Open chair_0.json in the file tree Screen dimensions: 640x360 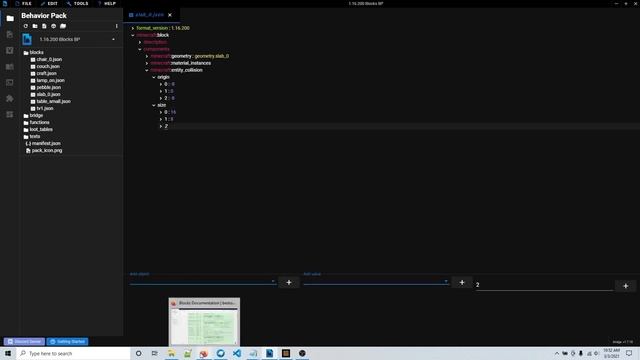pyautogui.click(x=47, y=60)
